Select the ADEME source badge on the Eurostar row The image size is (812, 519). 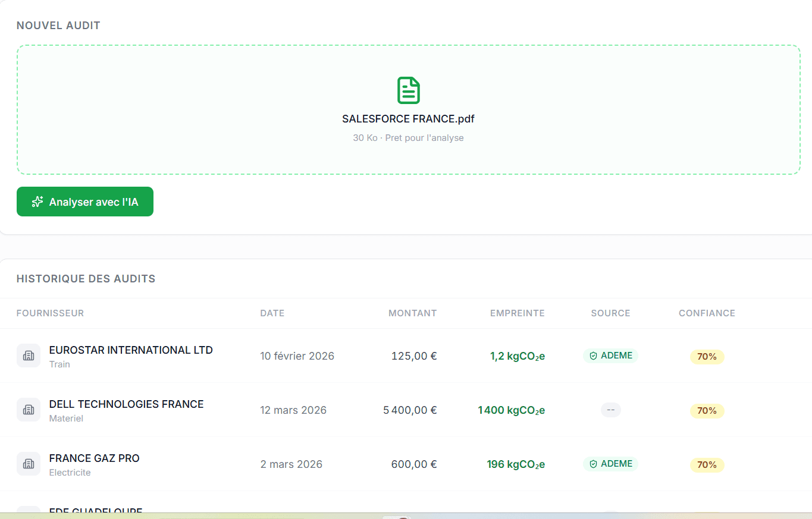(x=610, y=356)
